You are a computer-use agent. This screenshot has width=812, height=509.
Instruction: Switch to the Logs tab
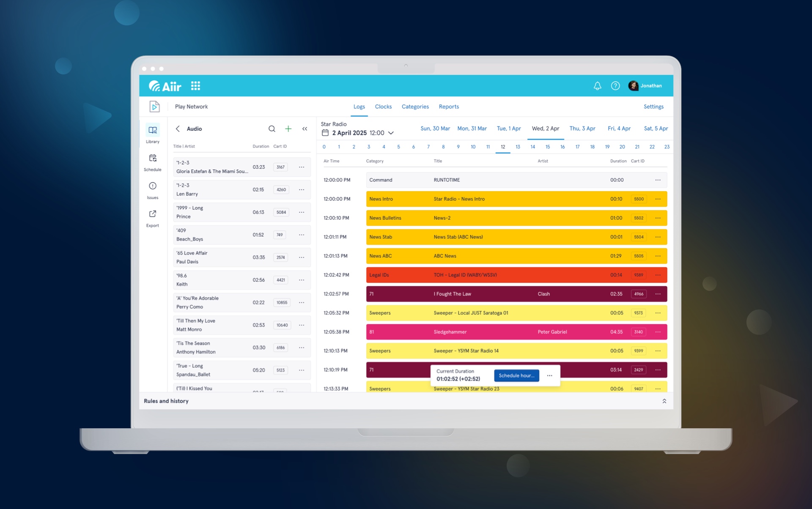pyautogui.click(x=359, y=107)
